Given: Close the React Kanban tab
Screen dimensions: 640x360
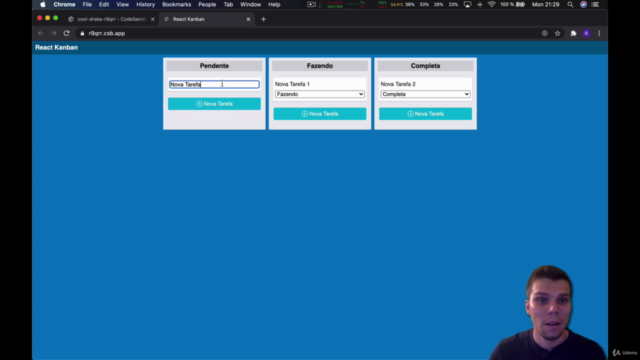Looking at the screenshot, I should click(248, 19).
